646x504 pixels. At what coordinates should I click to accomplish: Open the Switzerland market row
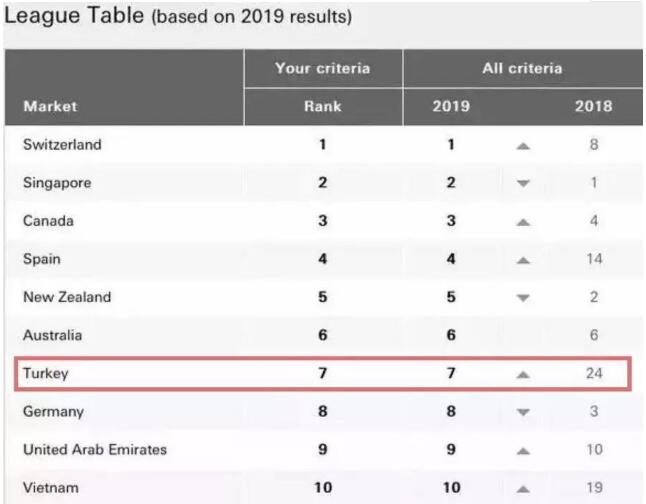click(62, 145)
